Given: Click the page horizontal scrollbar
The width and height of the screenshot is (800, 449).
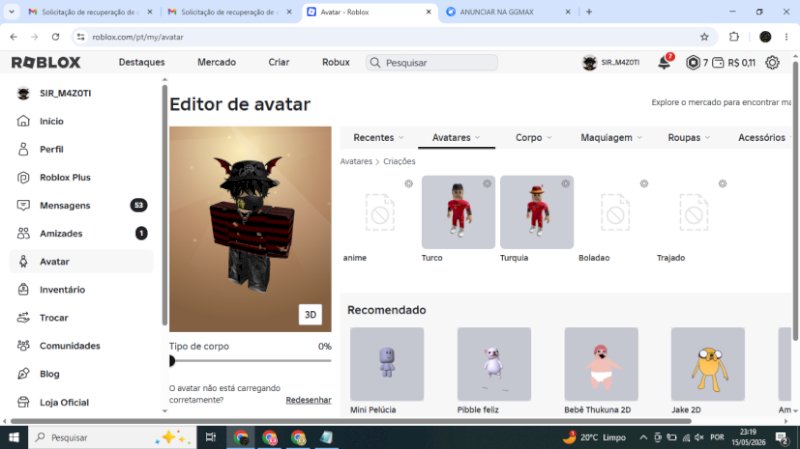Looking at the screenshot, I should point(351,421).
